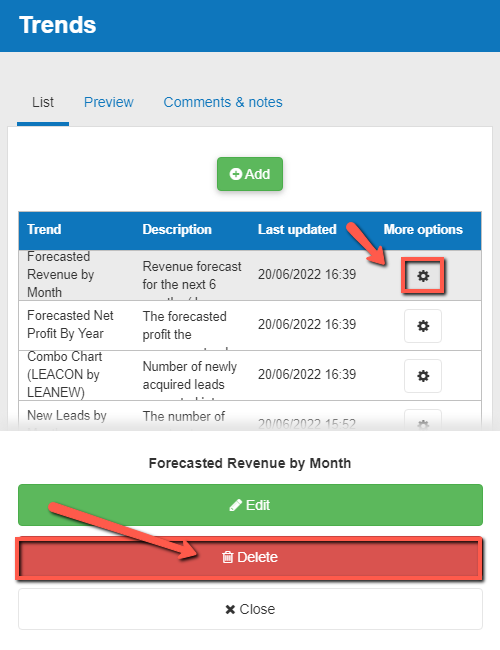Click the Description column header
This screenshot has width=500, height=650.
pyautogui.click(x=177, y=229)
